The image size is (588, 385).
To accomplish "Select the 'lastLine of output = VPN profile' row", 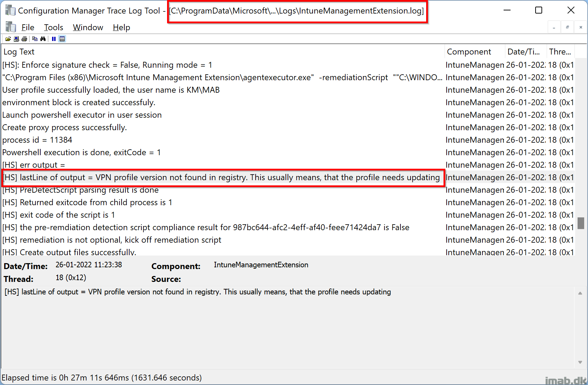I will 288,177.
